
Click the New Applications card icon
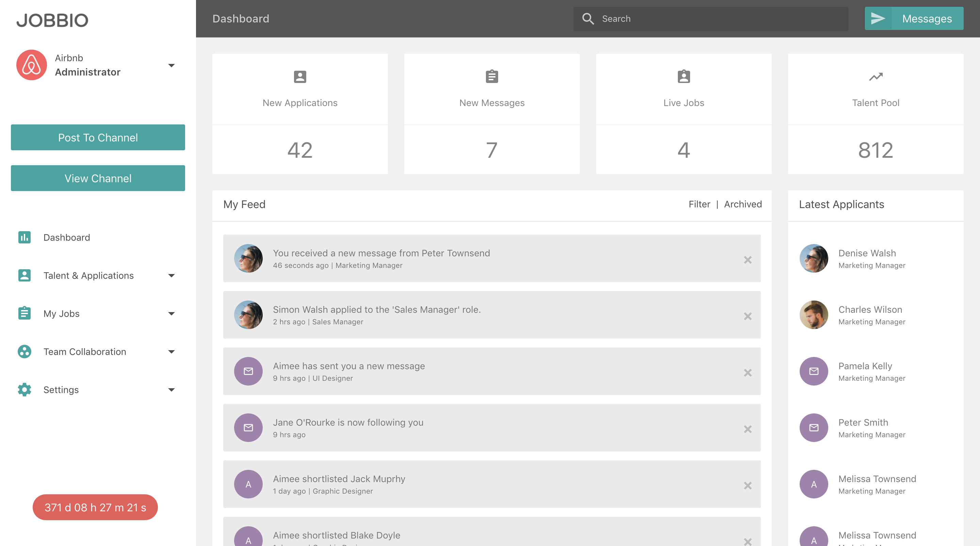(x=300, y=77)
